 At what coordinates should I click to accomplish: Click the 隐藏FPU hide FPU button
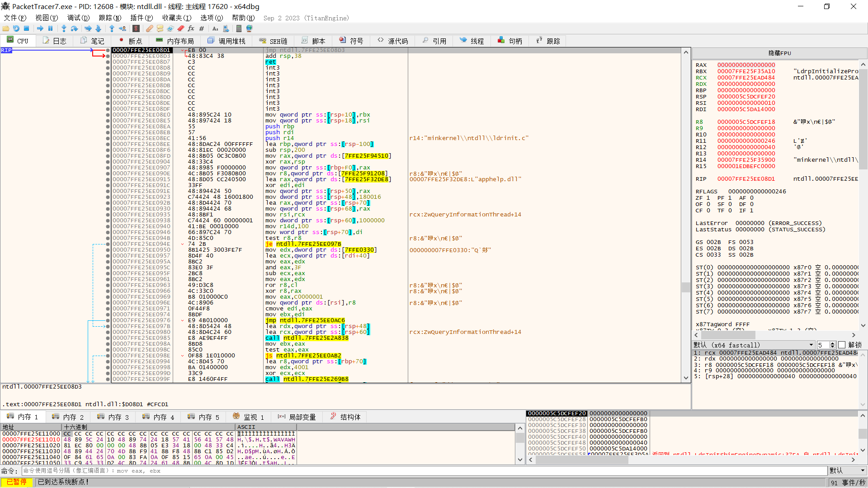[x=779, y=53]
